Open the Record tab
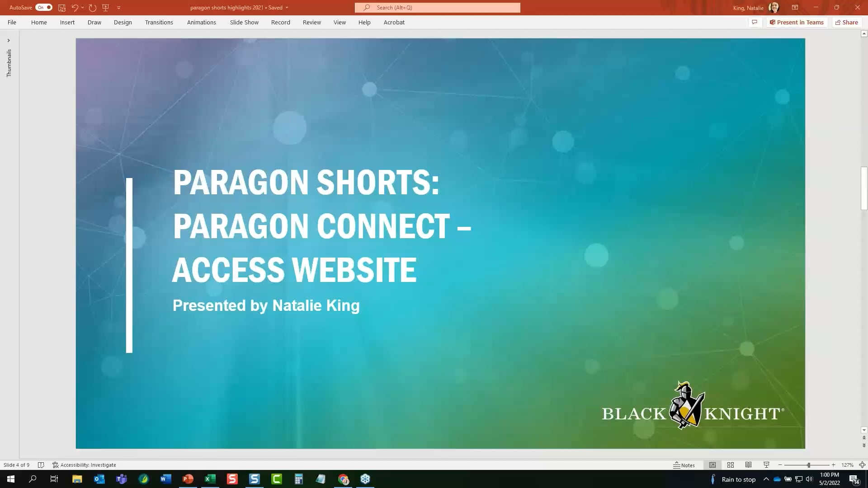This screenshot has width=868, height=488. pos(281,22)
